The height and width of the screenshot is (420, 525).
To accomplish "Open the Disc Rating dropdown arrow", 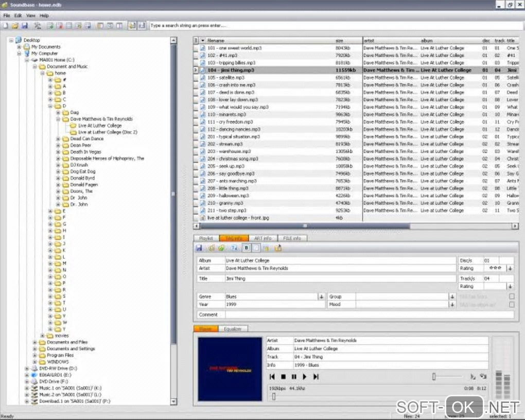I will click(x=510, y=268).
